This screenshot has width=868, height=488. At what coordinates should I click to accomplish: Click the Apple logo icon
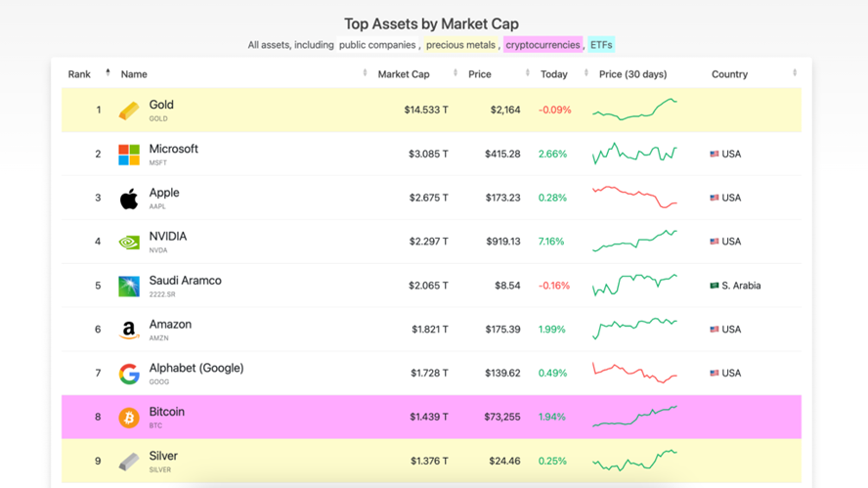129,199
